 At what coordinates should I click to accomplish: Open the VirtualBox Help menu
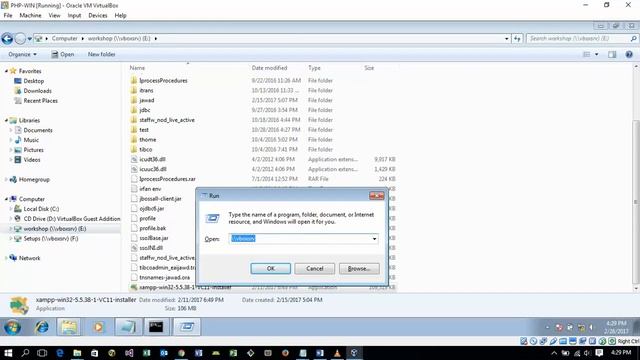pyautogui.click(x=120, y=16)
